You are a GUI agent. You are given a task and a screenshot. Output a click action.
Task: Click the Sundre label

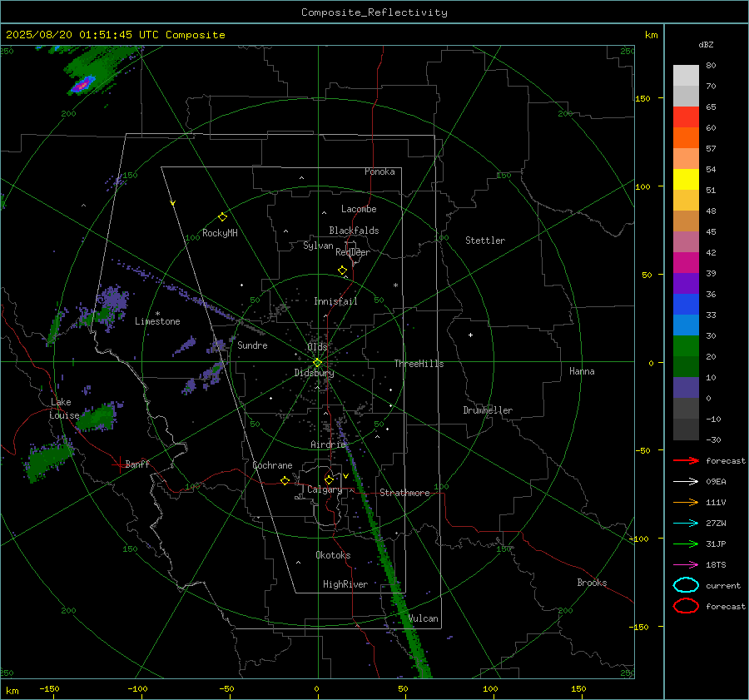[x=252, y=345]
